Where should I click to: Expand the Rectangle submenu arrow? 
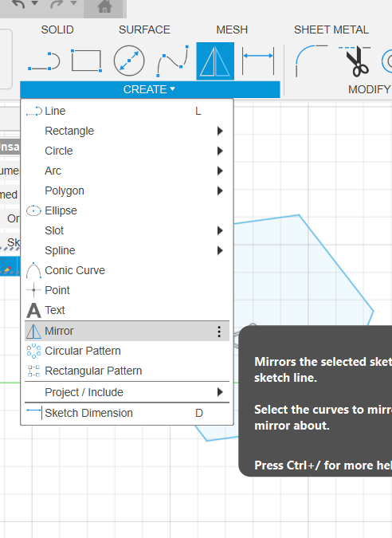click(x=220, y=131)
